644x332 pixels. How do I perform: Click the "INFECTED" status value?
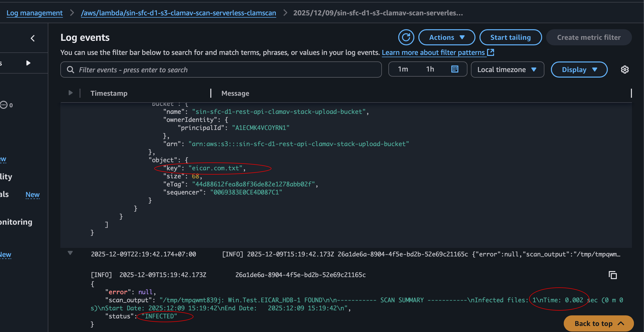click(159, 316)
